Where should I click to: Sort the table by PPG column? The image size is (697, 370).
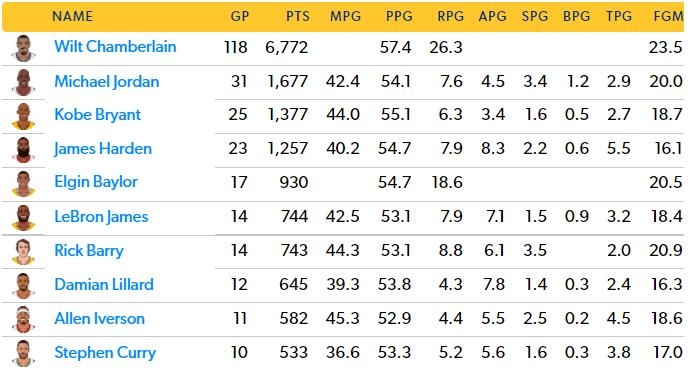[399, 16]
